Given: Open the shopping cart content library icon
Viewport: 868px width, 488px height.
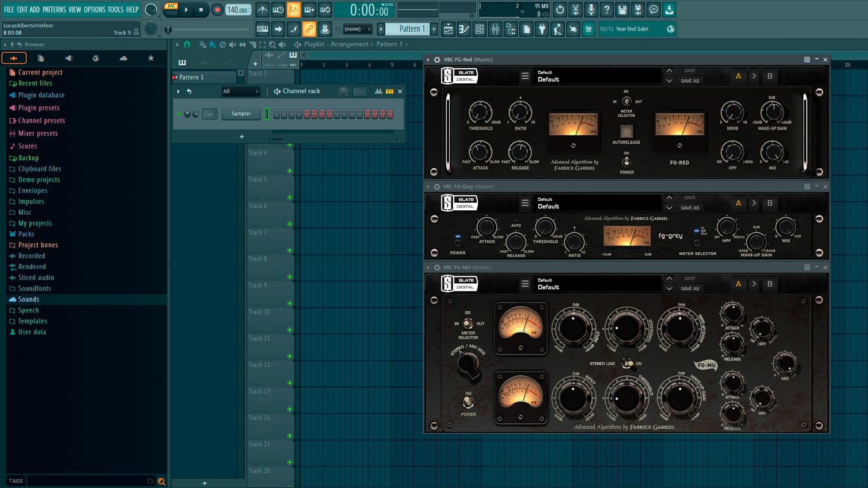Looking at the screenshot, I should point(588,29).
